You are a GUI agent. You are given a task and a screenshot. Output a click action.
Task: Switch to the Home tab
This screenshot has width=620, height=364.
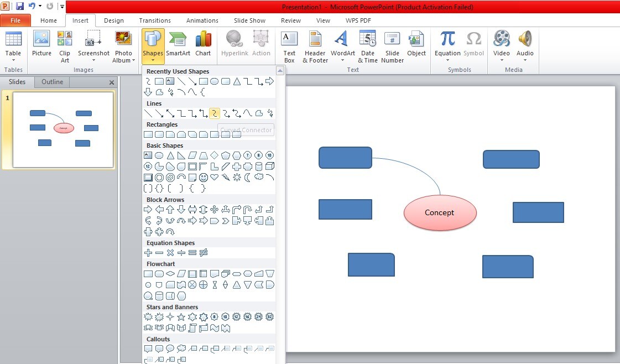pos(48,20)
